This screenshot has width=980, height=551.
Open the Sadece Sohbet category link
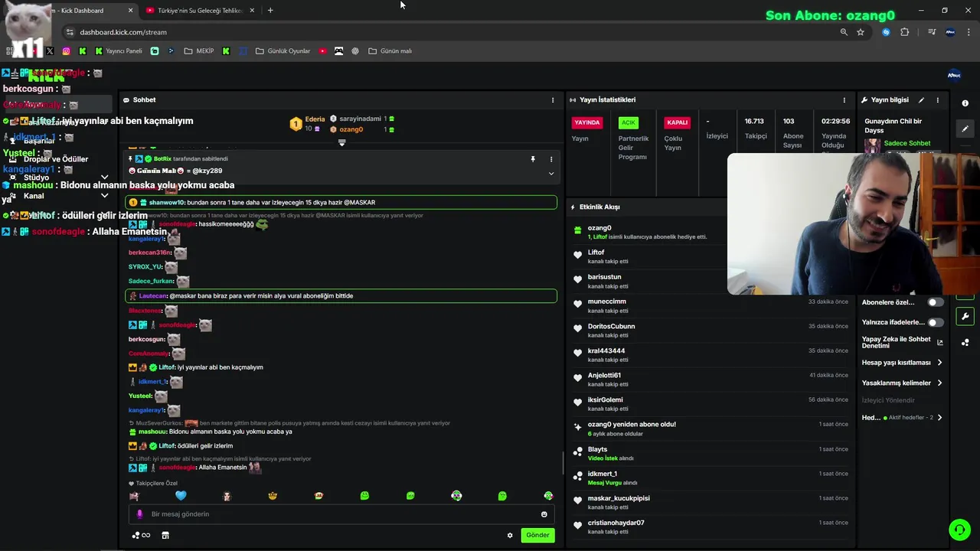tap(907, 143)
